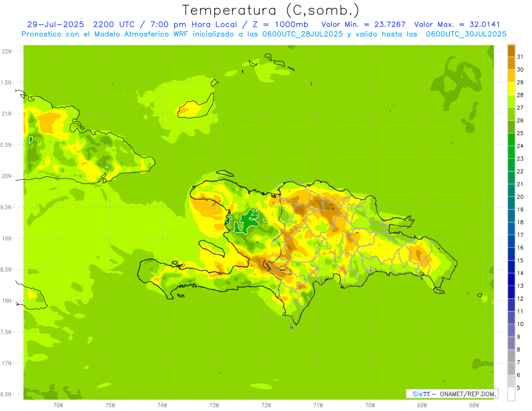Click the legend swatch between 27 and 28
532x411 pixels.
(x=511, y=101)
